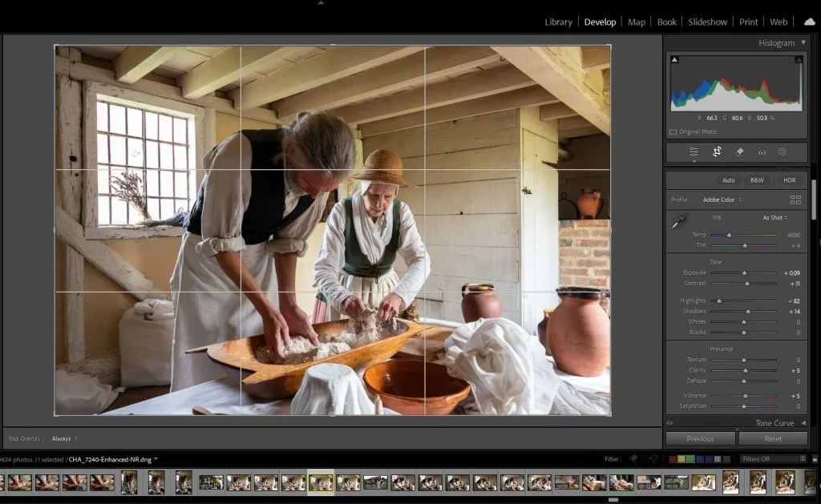821x504 pixels.
Task: Open the Slideshow module
Action: pos(707,22)
